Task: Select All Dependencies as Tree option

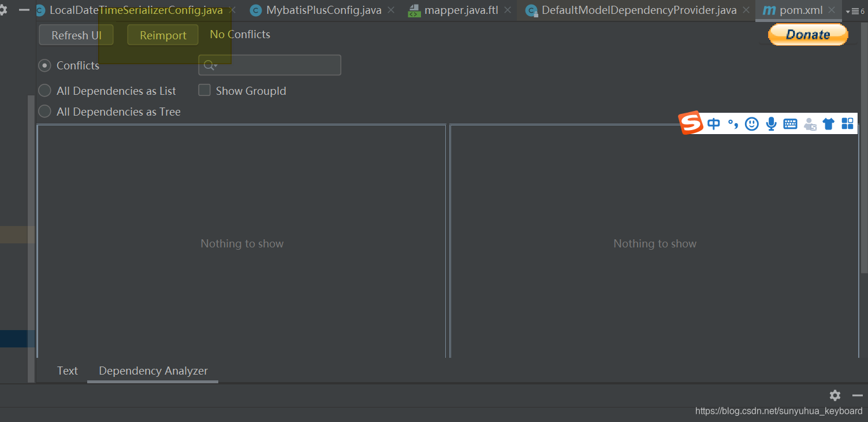Action: [44, 112]
